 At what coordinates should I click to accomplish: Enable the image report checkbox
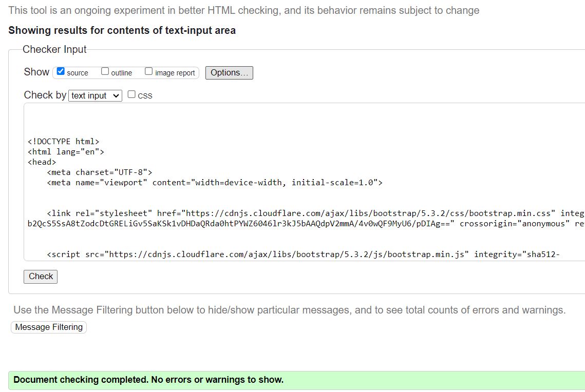[148, 70]
